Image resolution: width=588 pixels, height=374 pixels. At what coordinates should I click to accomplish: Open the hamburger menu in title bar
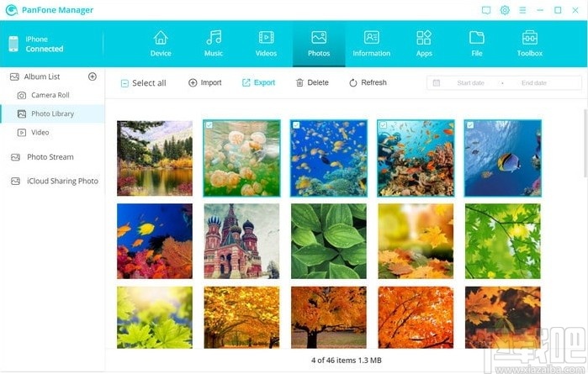pos(522,10)
